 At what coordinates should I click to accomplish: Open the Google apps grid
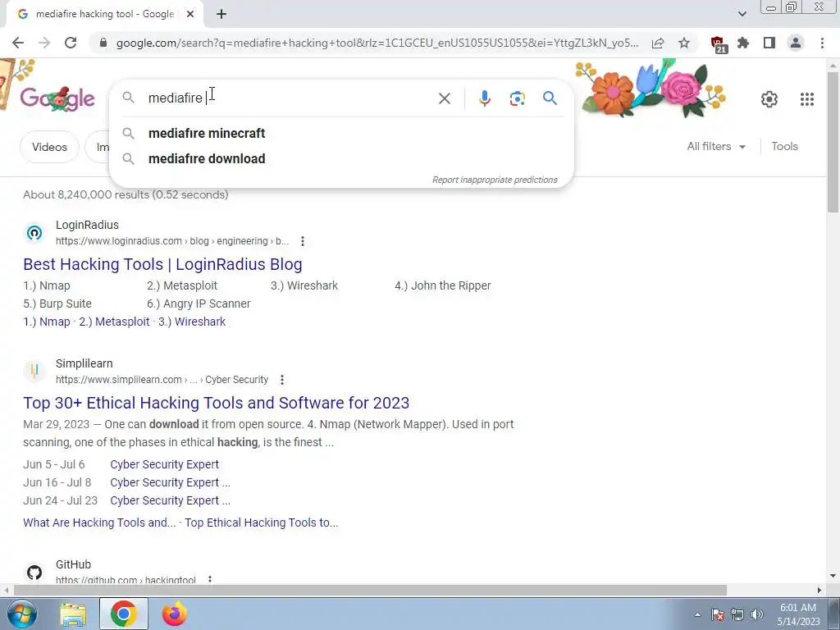pyautogui.click(x=807, y=99)
